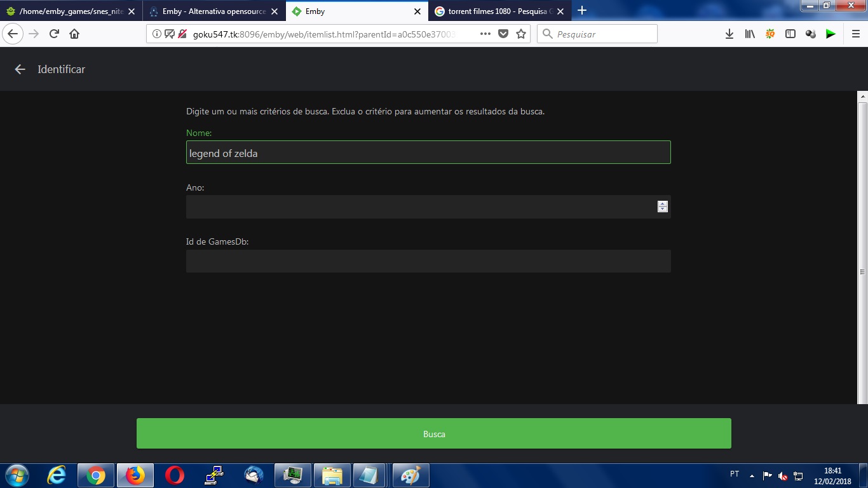The width and height of the screenshot is (868, 488).
Task: Open the Firefox hamburger menu
Action: point(855,34)
